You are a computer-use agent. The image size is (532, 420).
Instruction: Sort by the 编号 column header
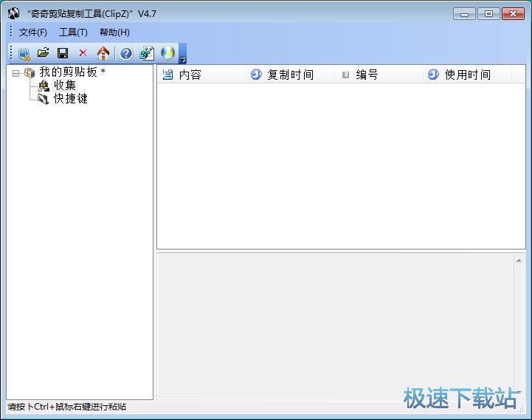point(379,75)
